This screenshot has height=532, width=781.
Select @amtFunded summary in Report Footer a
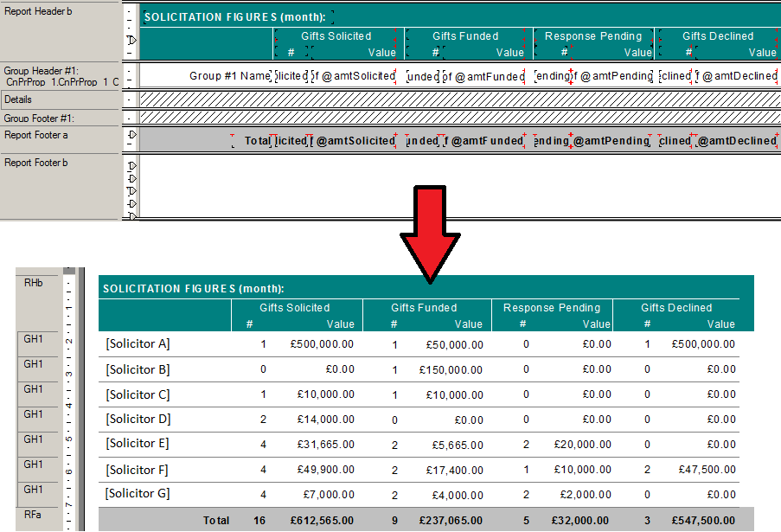pos(483,140)
